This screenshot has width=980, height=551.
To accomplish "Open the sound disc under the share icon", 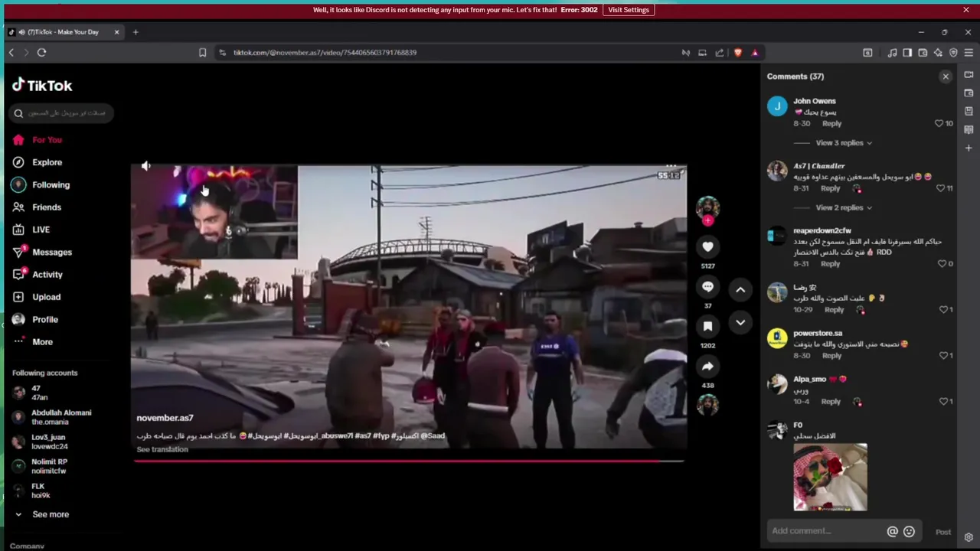I will coord(707,404).
